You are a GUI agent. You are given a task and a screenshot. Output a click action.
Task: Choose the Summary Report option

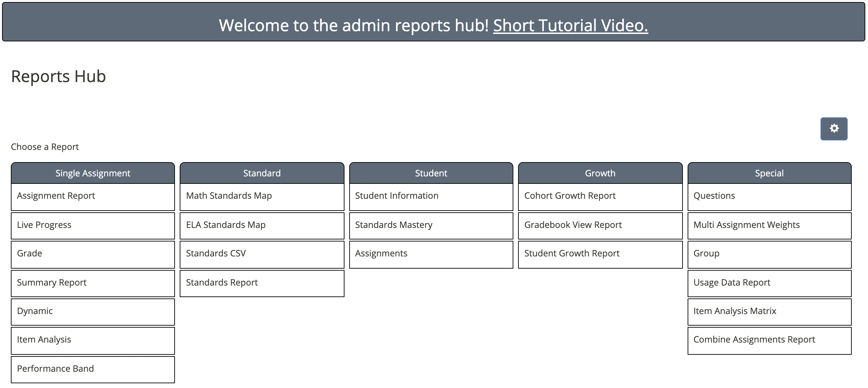click(x=93, y=283)
